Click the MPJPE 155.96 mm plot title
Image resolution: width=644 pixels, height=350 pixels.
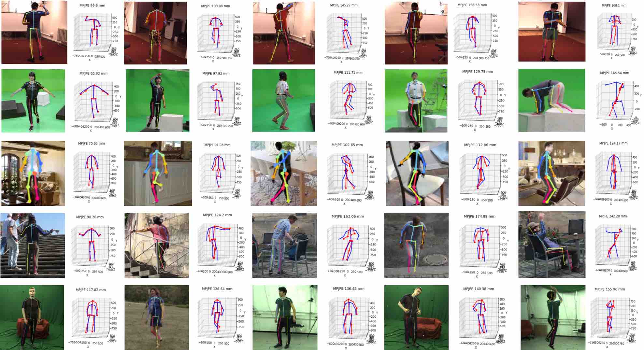pyautogui.click(x=609, y=289)
